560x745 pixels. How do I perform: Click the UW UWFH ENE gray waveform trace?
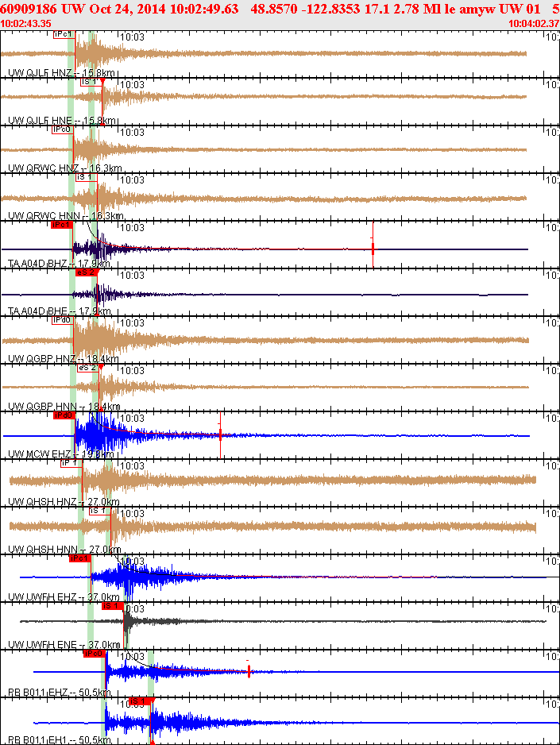coord(283,621)
